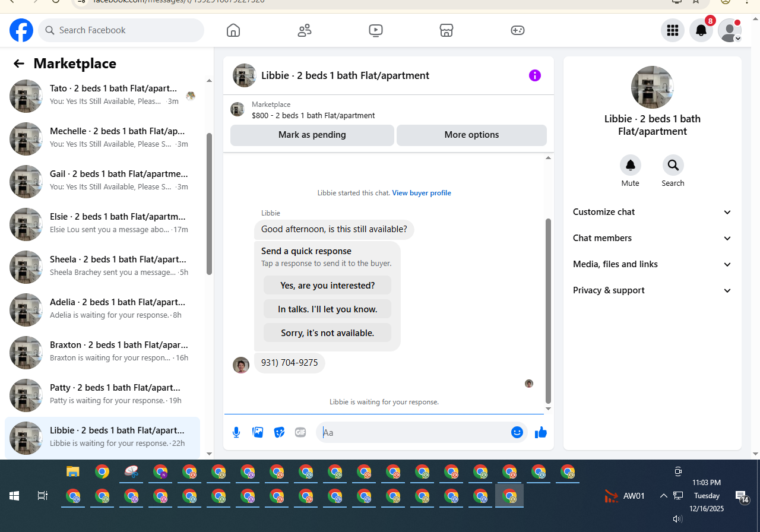Click the "$800 - 2 beds 1 bath Flat/apartment" listing text

pos(313,115)
